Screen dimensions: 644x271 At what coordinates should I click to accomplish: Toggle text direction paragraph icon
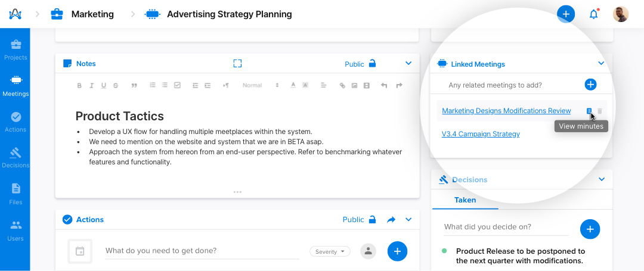[x=226, y=85]
